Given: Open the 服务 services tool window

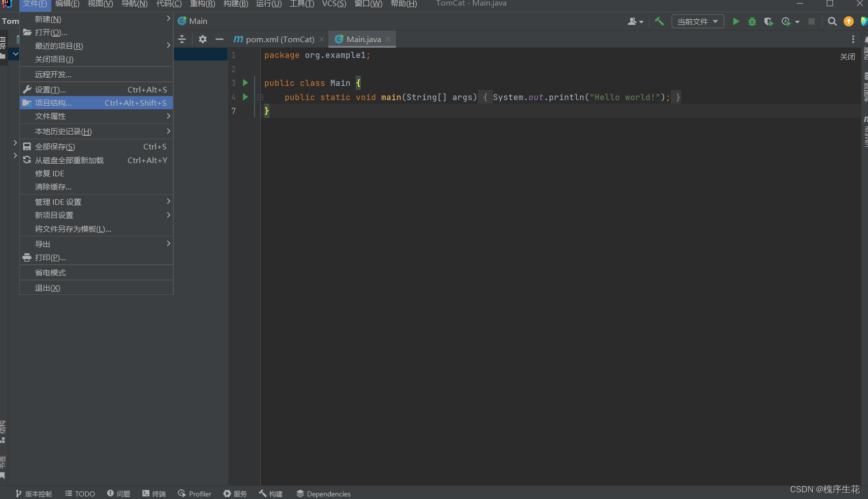Looking at the screenshot, I should point(235,493).
